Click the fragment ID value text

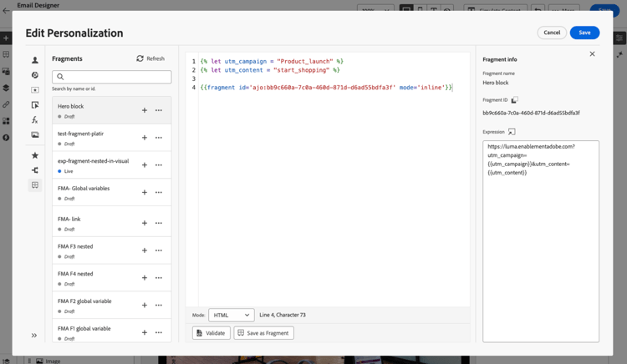tap(531, 113)
